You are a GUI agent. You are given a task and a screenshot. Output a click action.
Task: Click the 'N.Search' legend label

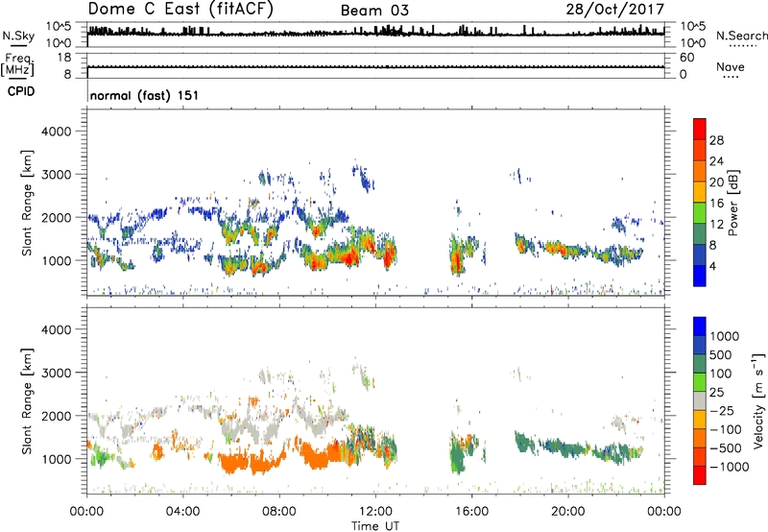741,36
